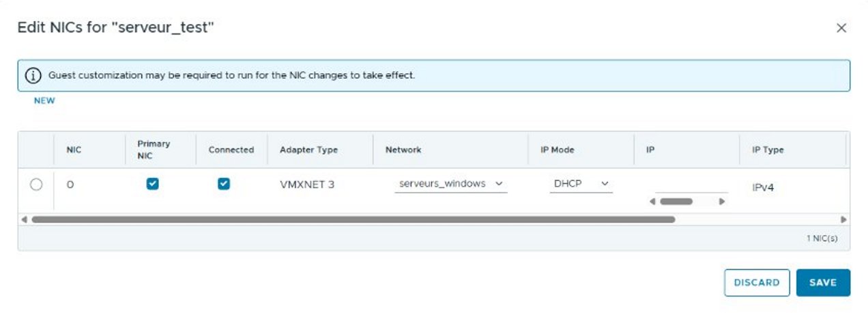Expand the DHCP IP Mode dropdown
The image size is (868, 313).
(580, 184)
